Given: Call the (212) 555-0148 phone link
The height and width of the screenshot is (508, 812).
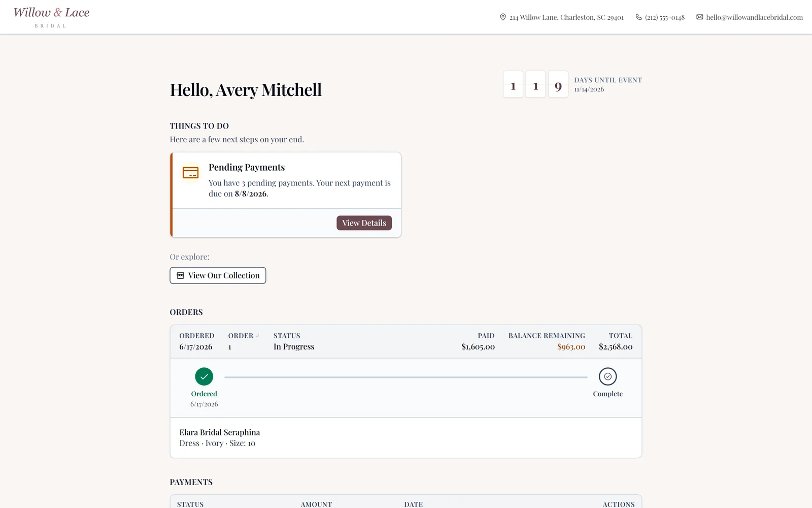Looking at the screenshot, I should (x=665, y=17).
